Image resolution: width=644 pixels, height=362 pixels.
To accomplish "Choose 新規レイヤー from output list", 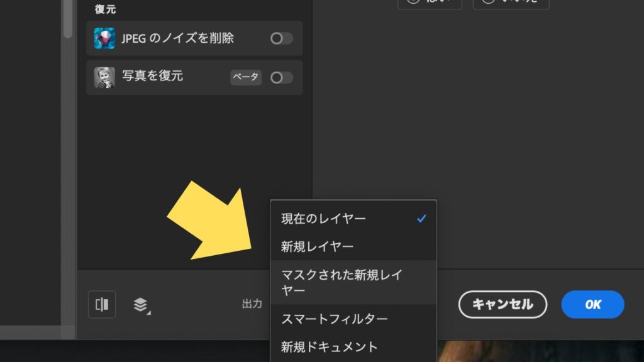I will 317,246.
